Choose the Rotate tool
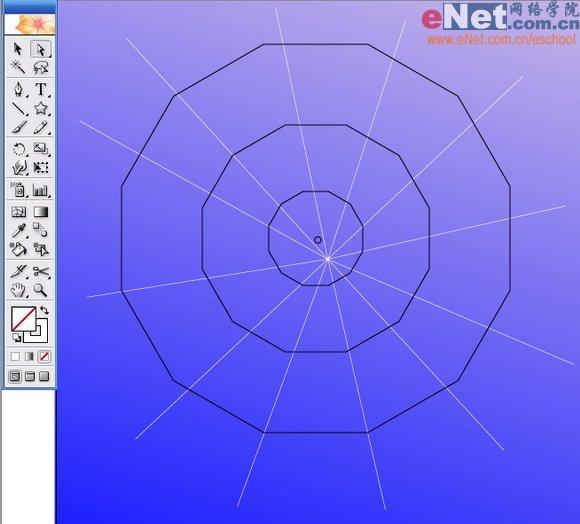Screen dimensions: 580x524 click(x=18, y=149)
